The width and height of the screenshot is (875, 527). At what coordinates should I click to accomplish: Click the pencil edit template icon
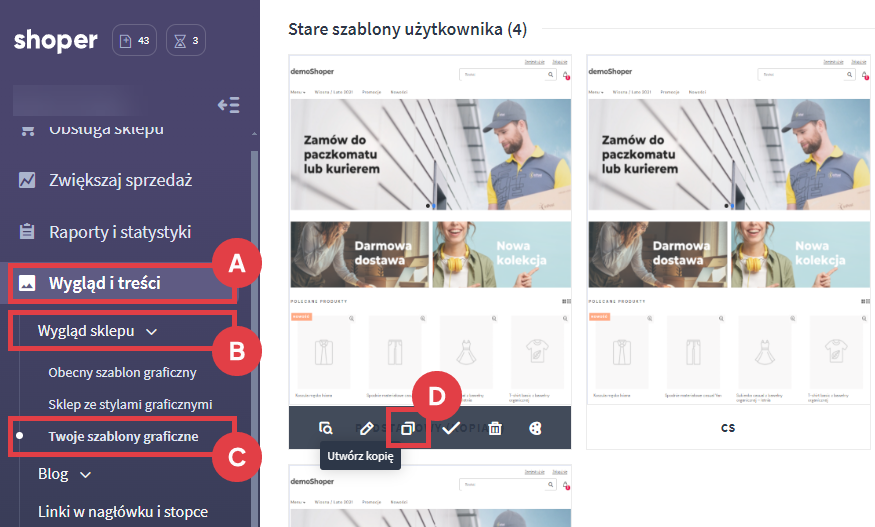coord(366,428)
